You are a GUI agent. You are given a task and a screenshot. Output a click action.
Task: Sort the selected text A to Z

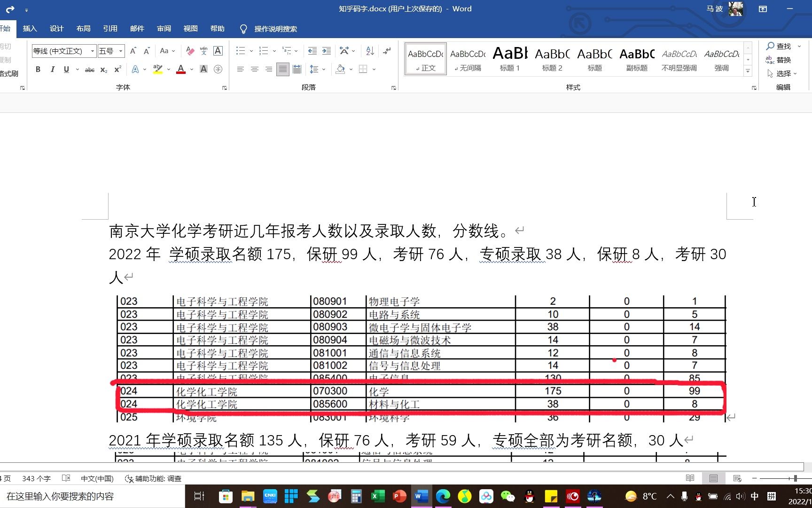click(x=370, y=51)
